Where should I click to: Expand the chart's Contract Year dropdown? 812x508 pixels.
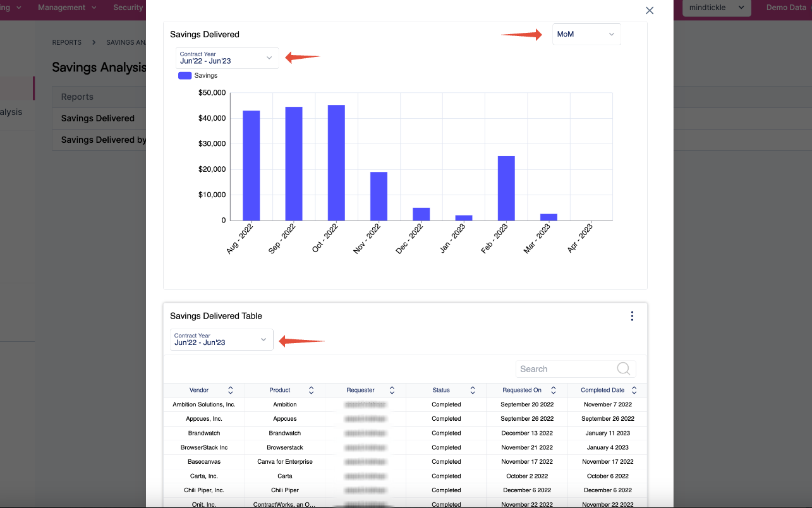(x=227, y=58)
